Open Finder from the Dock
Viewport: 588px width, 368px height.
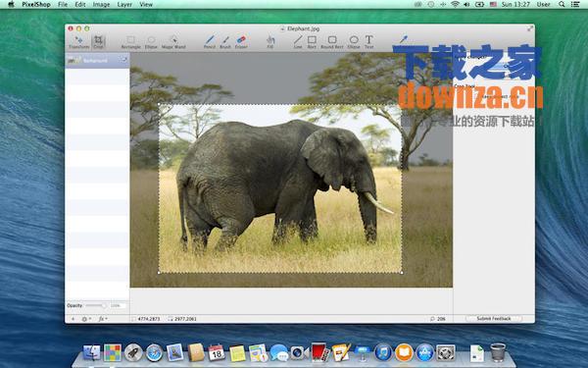click(x=92, y=352)
